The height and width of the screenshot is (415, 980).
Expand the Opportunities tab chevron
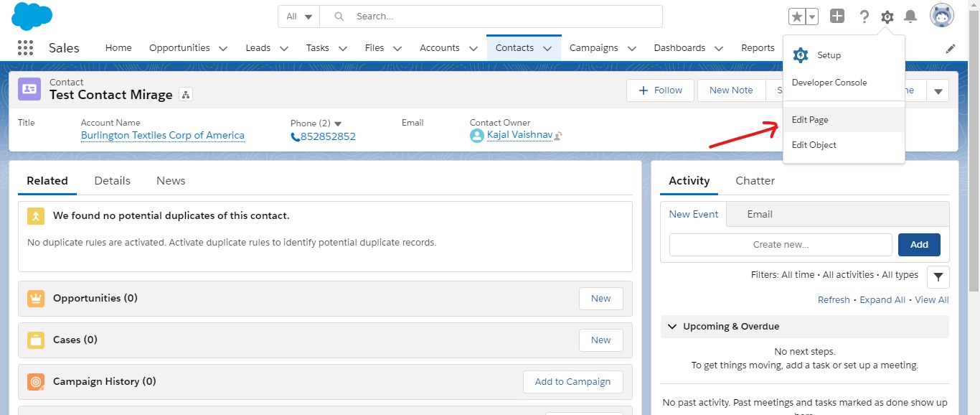(x=223, y=49)
